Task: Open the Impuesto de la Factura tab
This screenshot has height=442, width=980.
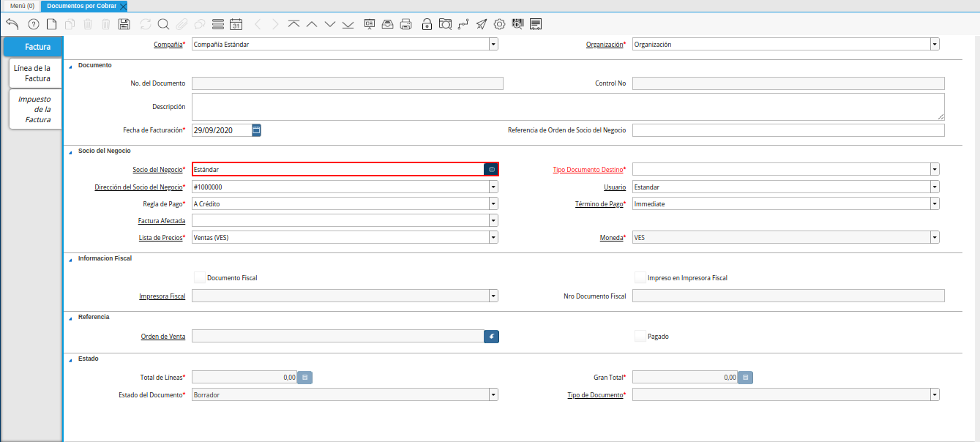Action: point(34,109)
